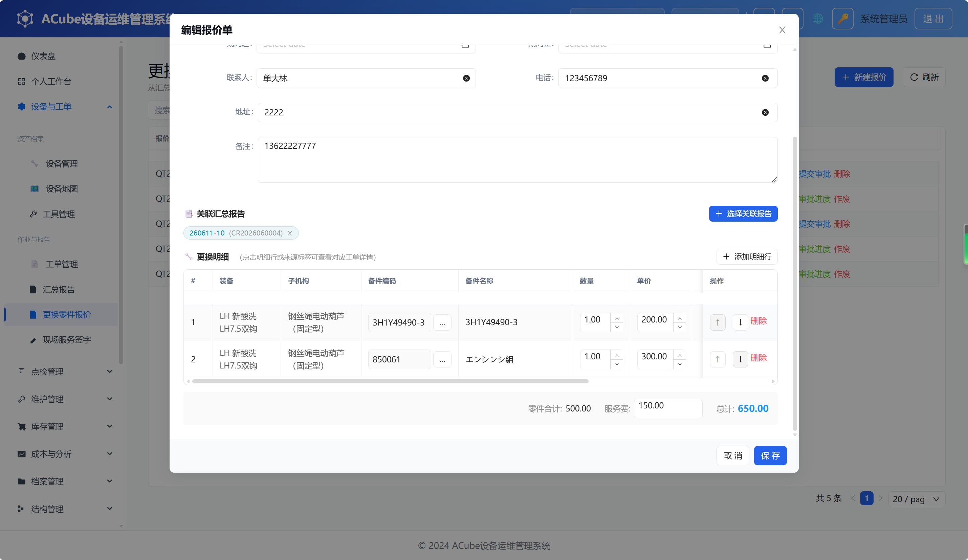Click 添加明细行 to add a row
This screenshot has width=968, height=560.
tap(747, 256)
